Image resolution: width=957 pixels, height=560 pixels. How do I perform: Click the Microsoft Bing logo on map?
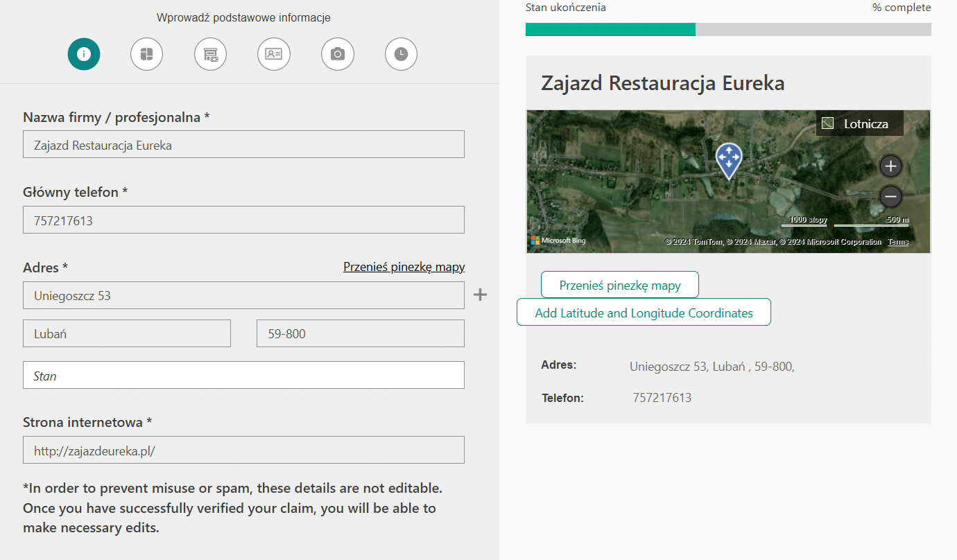tap(558, 240)
